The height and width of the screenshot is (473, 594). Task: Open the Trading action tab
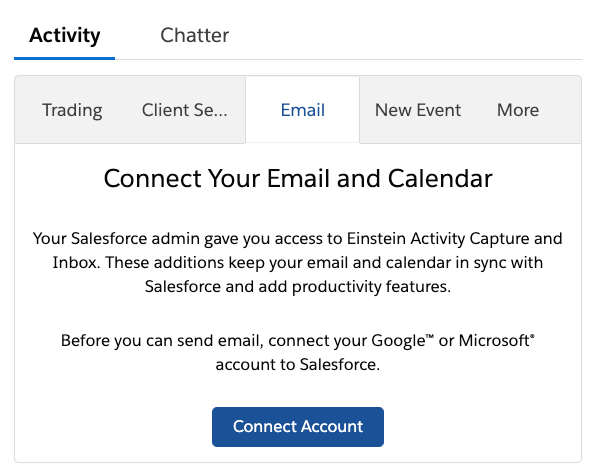coord(72,110)
